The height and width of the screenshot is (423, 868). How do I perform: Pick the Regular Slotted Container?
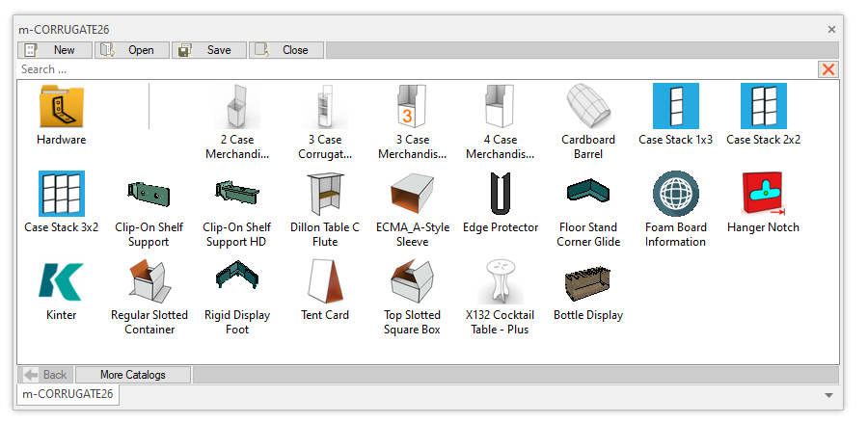pyautogui.click(x=149, y=282)
